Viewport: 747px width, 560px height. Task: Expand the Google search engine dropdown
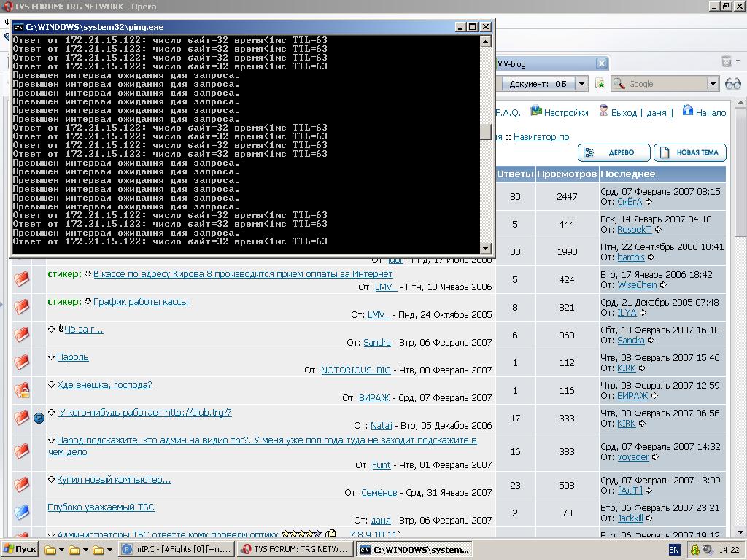point(713,84)
